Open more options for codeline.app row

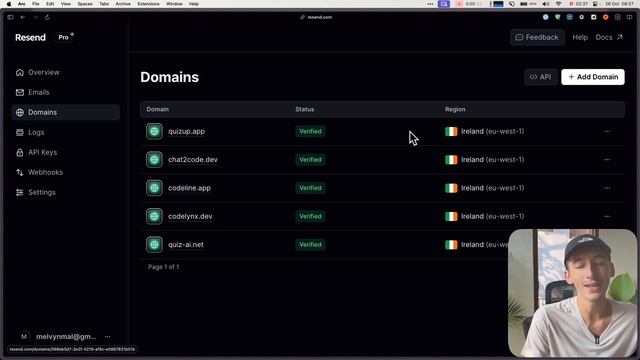pyautogui.click(x=607, y=188)
